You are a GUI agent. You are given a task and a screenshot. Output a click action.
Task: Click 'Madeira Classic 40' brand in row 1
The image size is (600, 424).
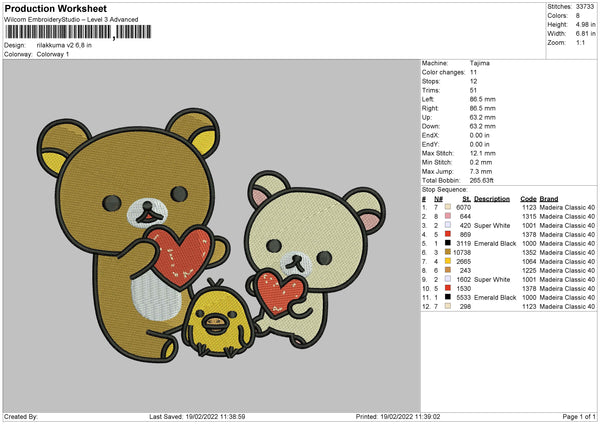[x=567, y=207]
